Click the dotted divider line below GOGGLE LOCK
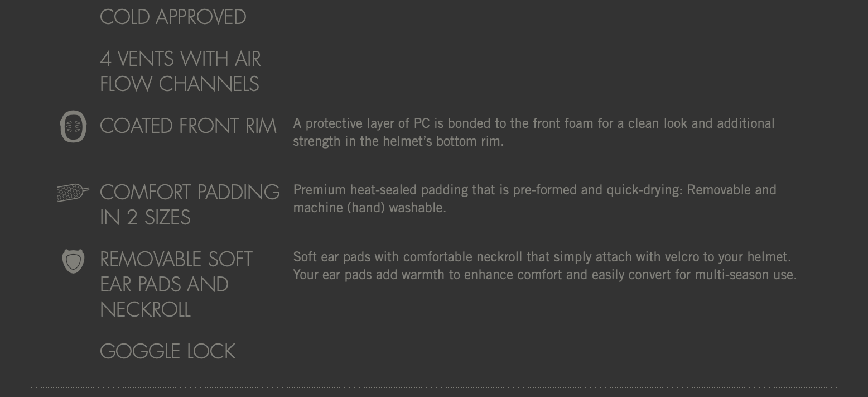The height and width of the screenshot is (397, 868). coord(434,387)
